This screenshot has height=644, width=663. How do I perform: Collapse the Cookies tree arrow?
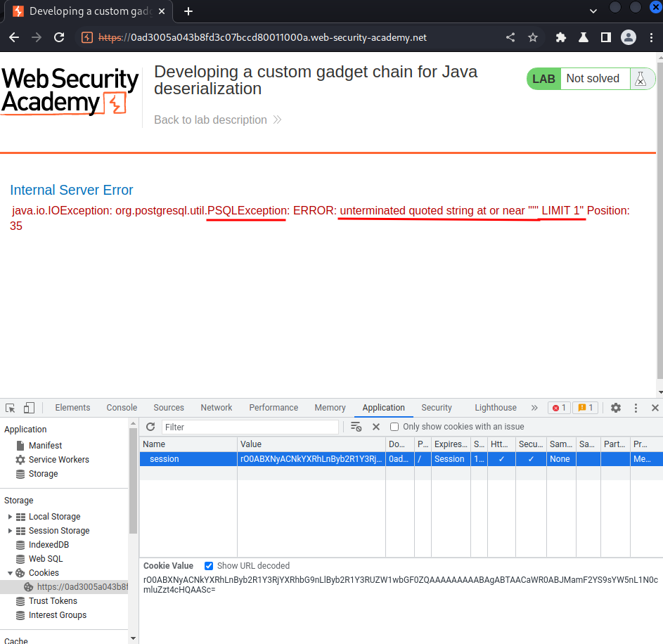[x=10, y=573]
